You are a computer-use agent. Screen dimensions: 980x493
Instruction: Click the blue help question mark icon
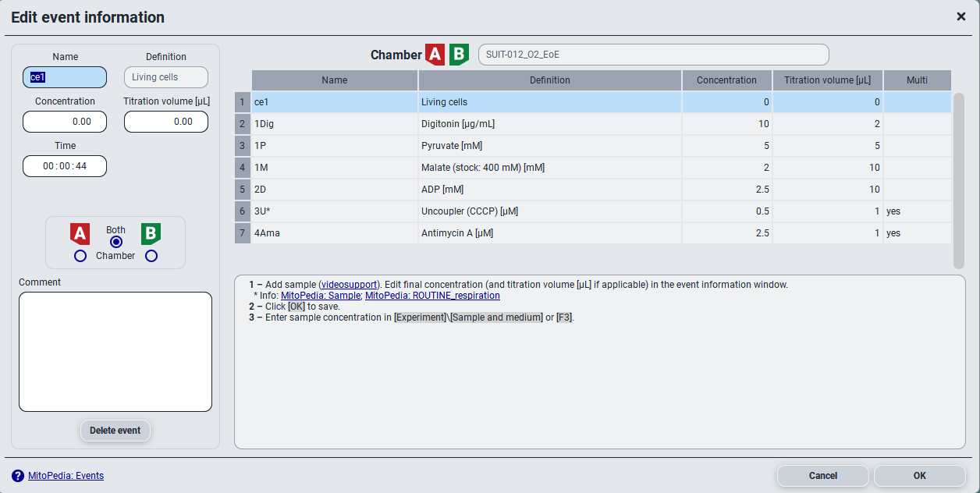[18, 476]
